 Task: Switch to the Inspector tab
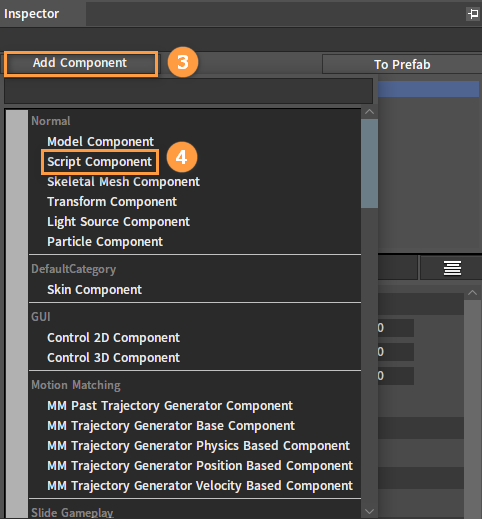pos(32,14)
